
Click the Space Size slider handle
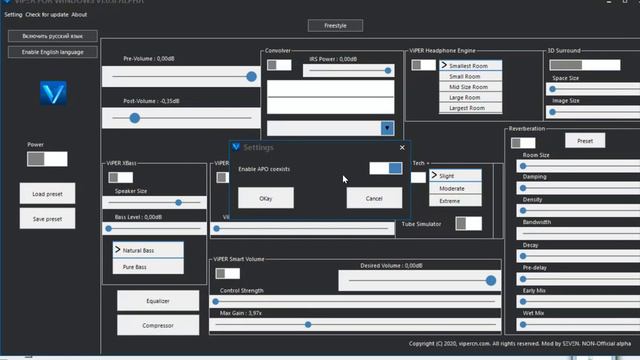click(x=553, y=89)
